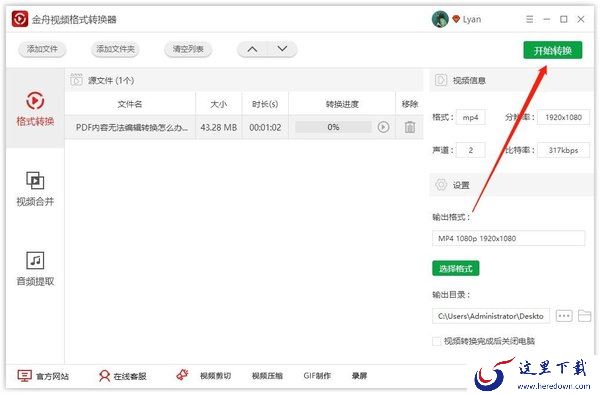This screenshot has height=394, width=600.
Task: Open 录屏 link
Action: tap(359, 376)
